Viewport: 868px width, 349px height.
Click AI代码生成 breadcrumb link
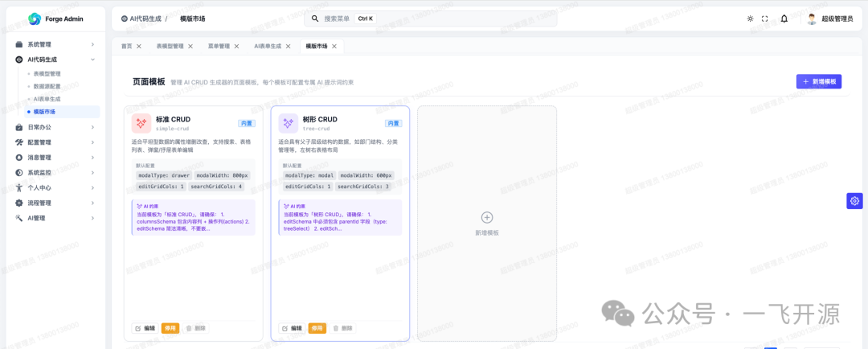tap(145, 18)
